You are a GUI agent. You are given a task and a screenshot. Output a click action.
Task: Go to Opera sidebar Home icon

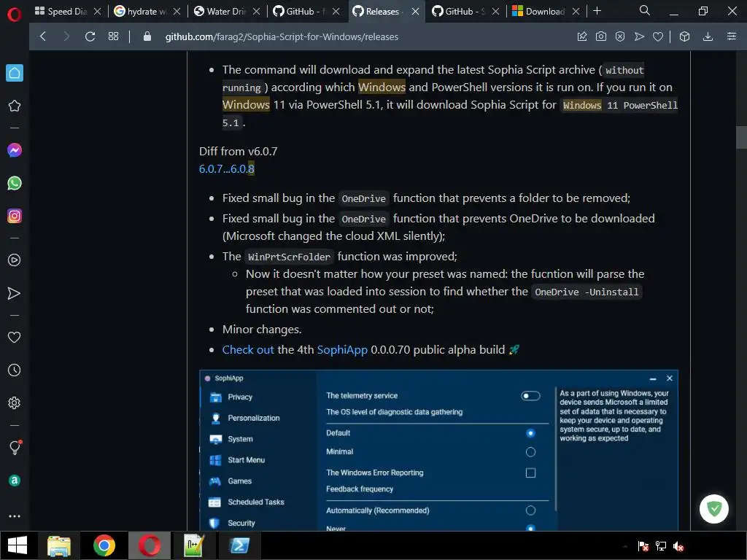[x=15, y=73]
